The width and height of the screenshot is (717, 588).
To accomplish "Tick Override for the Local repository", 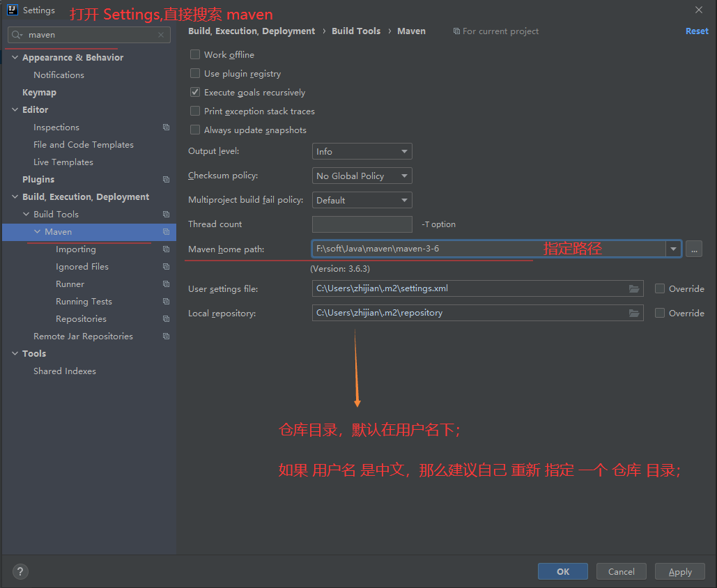I will (x=659, y=314).
